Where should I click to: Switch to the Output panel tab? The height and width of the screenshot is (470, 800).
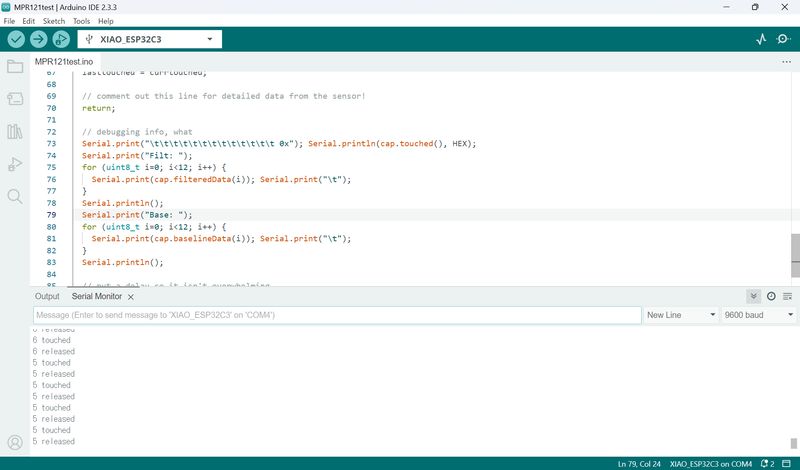click(47, 296)
